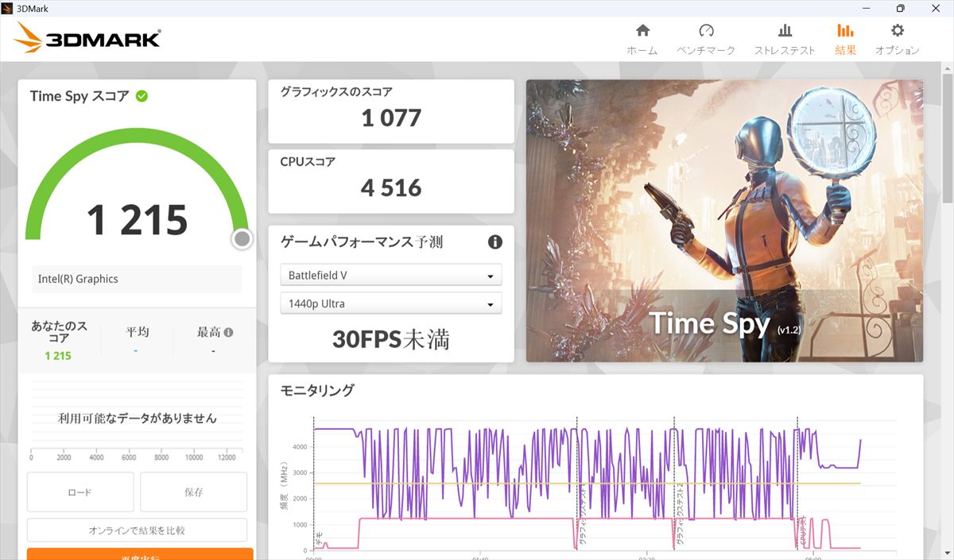
Task: Click the info icon next to ゲームパフォーマンス予測
Action: point(494,242)
